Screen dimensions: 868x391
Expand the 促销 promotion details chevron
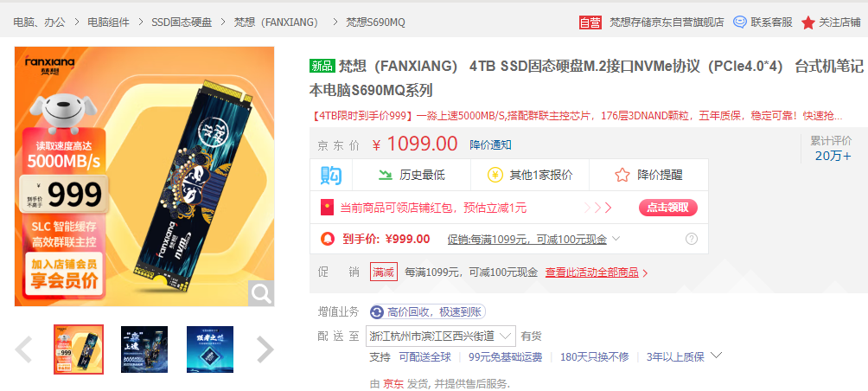pyautogui.click(x=616, y=239)
